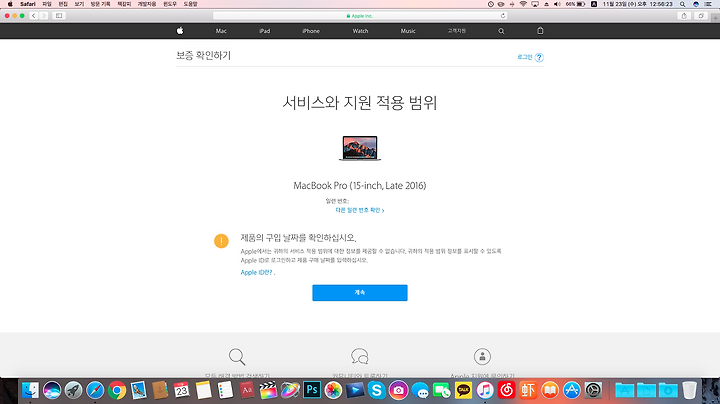Click the Siri icon in menu bar
Screen dimensions: 720x404
[x=696, y=4]
